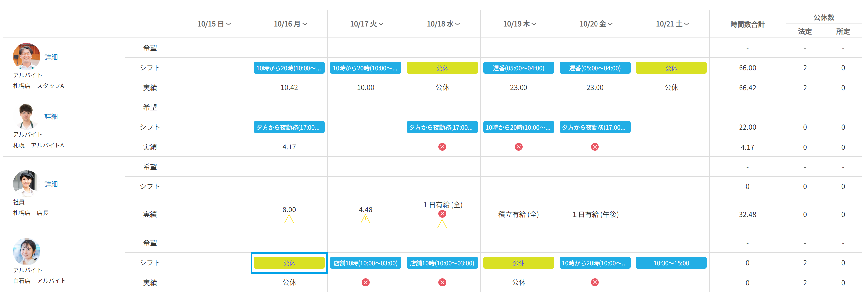Select スタッフA's 10時から20時 shift on 10/16
The height and width of the screenshot is (292, 868).
(x=289, y=68)
